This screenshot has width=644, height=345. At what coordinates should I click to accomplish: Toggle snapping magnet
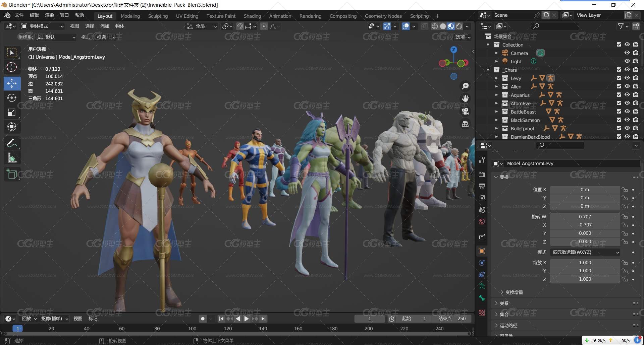coord(240,26)
